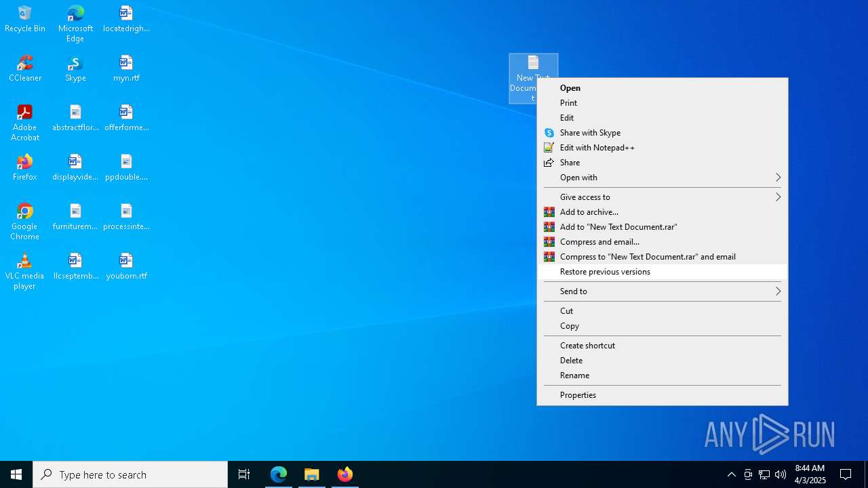This screenshot has width=868, height=488.
Task: Open the Recycle Bin desktop icon
Action: click(x=25, y=19)
